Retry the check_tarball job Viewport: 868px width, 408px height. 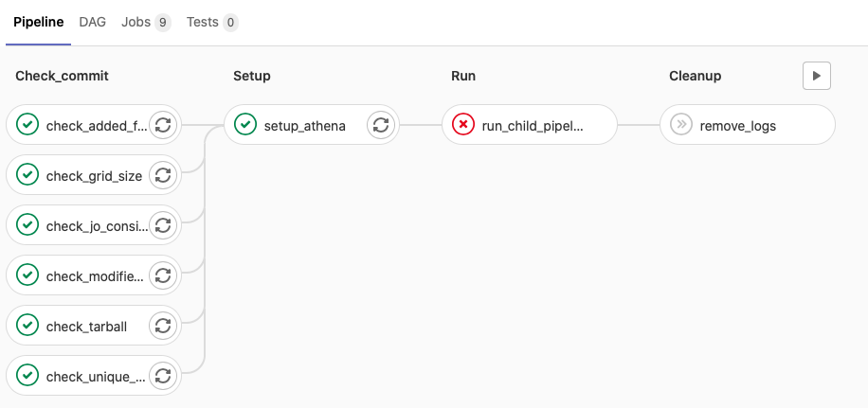[x=163, y=326]
